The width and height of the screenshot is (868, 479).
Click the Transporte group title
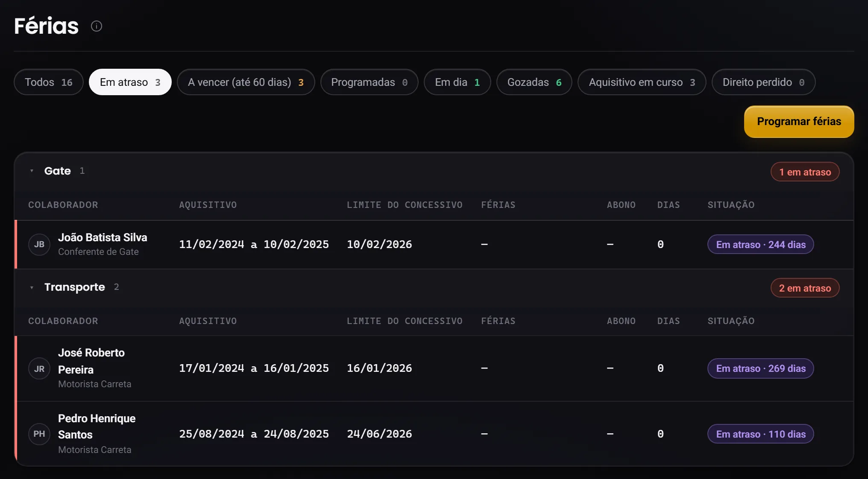tap(75, 287)
